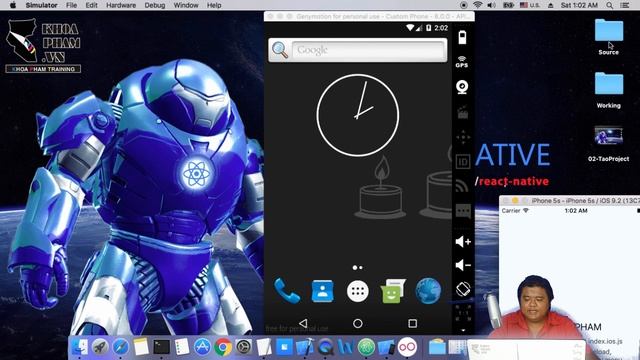Image resolution: width=640 pixels, height=360 pixels.
Task: Open the File menu
Action: tap(71, 5)
